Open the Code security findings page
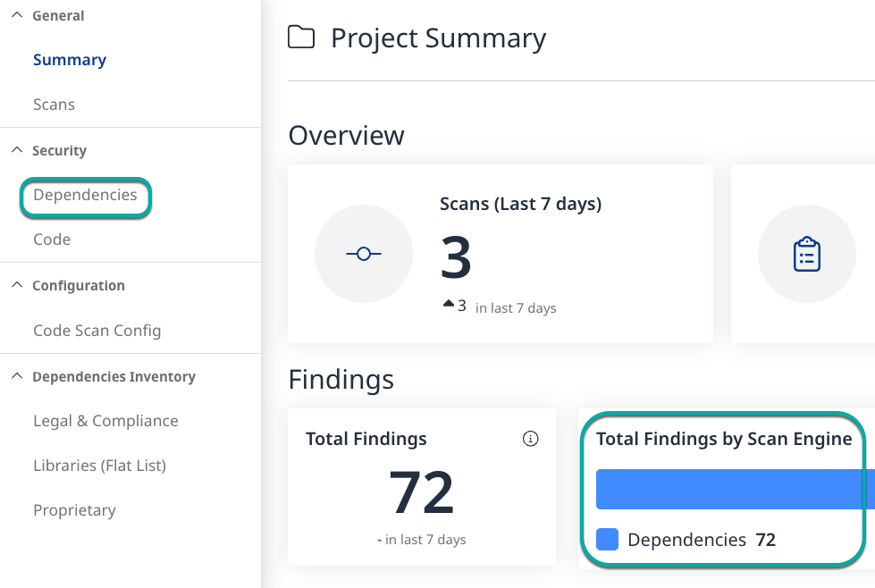Image resolution: width=875 pixels, height=588 pixels. point(51,239)
